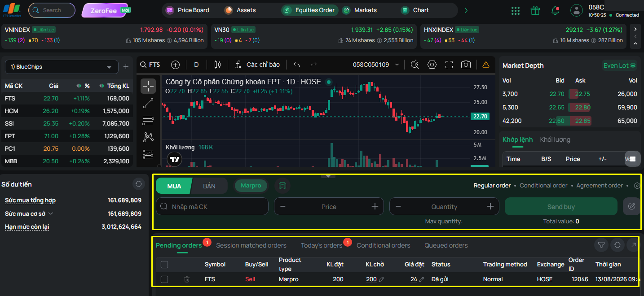The height and width of the screenshot is (296, 644).
Task: Select the trend line drawing tool
Action: (x=148, y=103)
